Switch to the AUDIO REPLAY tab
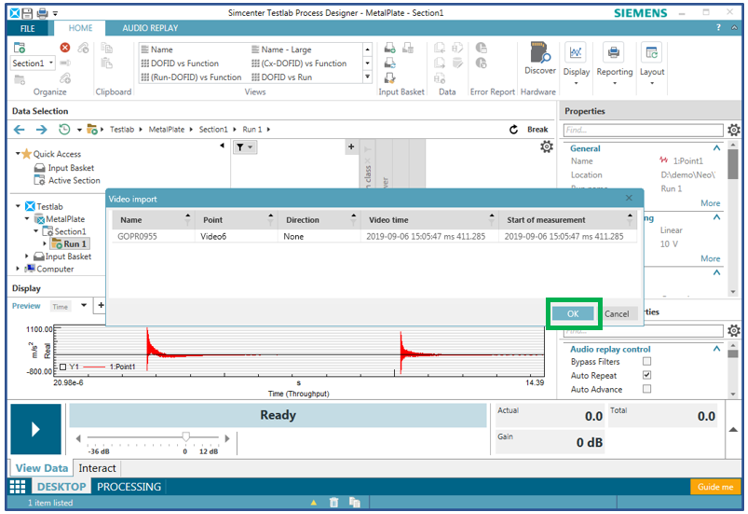The height and width of the screenshot is (514, 748). 150,28
